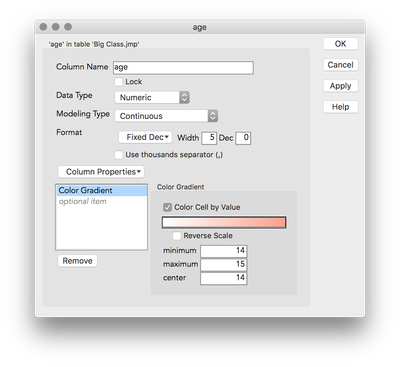The width and height of the screenshot is (400, 367).
Task: Enable Reverse Scale option
Action: 176,236
